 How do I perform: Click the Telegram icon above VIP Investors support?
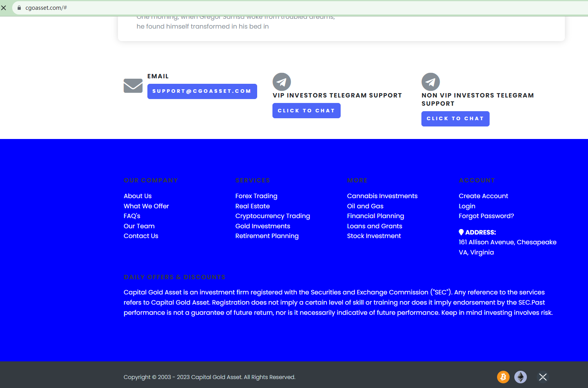click(x=281, y=82)
